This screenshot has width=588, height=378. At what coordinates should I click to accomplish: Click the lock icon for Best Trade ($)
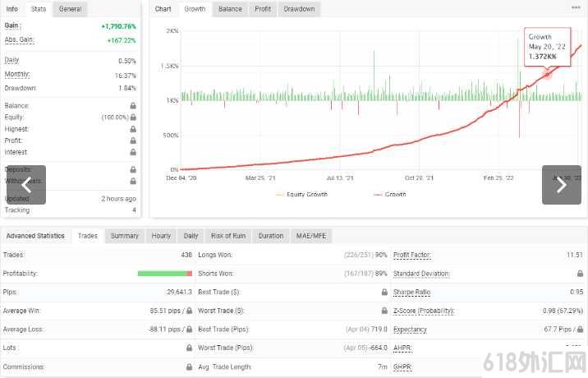click(384, 292)
